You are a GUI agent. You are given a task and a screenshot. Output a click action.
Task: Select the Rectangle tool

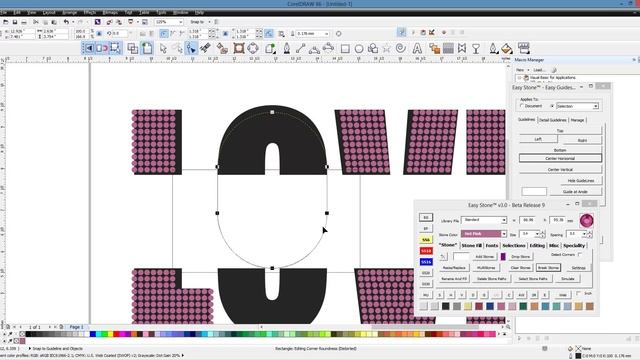click(x=345, y=49)
